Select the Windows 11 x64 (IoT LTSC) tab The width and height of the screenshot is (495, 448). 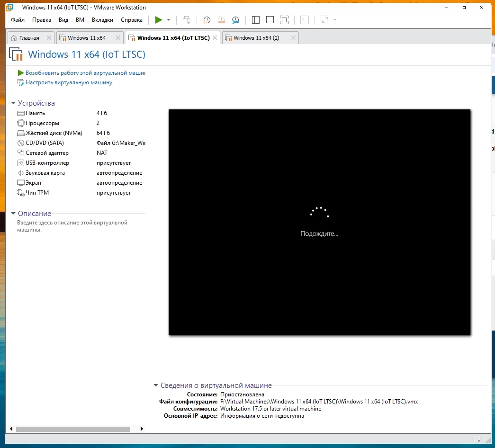[173, 38]
